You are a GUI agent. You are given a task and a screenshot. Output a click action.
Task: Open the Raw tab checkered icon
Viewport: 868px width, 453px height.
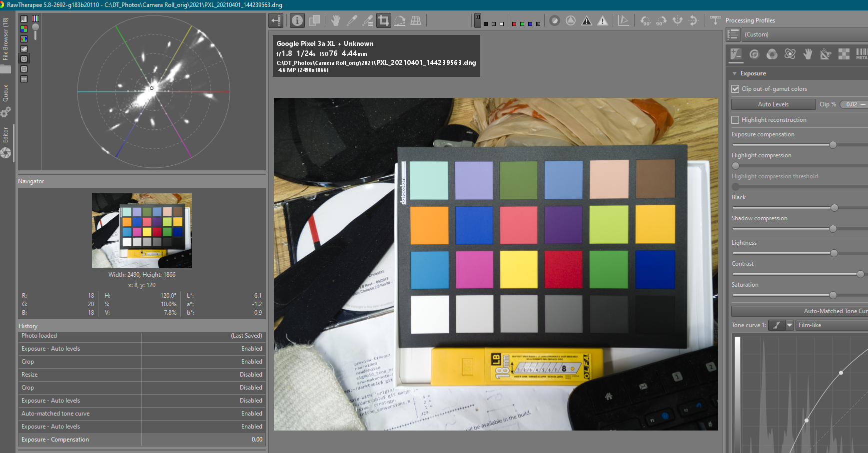844,54
